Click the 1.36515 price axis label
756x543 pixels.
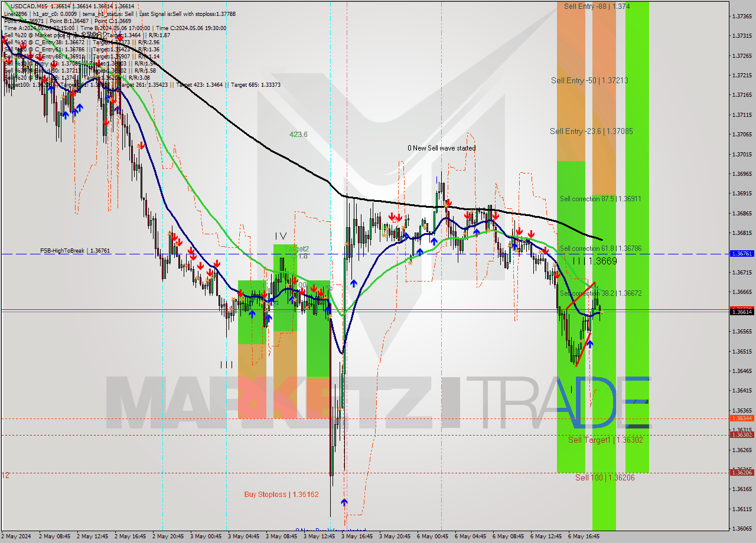pos(742,351)
